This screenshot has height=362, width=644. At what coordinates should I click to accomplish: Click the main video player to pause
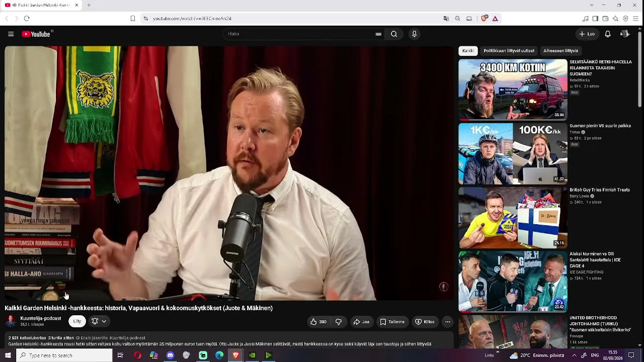(x=229, y=173)
